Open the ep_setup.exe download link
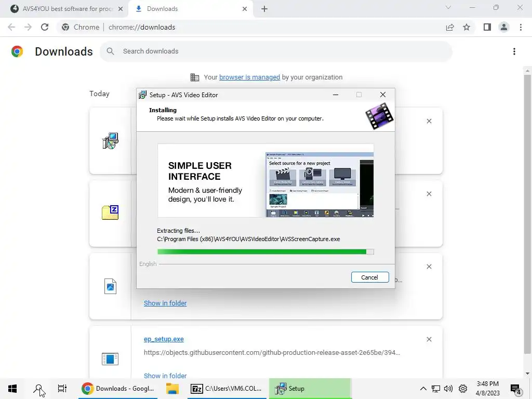532x399 pixels. (164, 339)
